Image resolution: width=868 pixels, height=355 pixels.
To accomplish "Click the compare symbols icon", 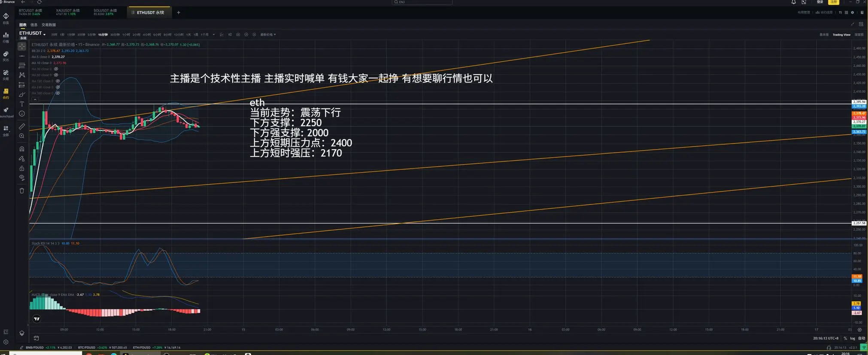I will pyautogui.click(x=230, y=35).
